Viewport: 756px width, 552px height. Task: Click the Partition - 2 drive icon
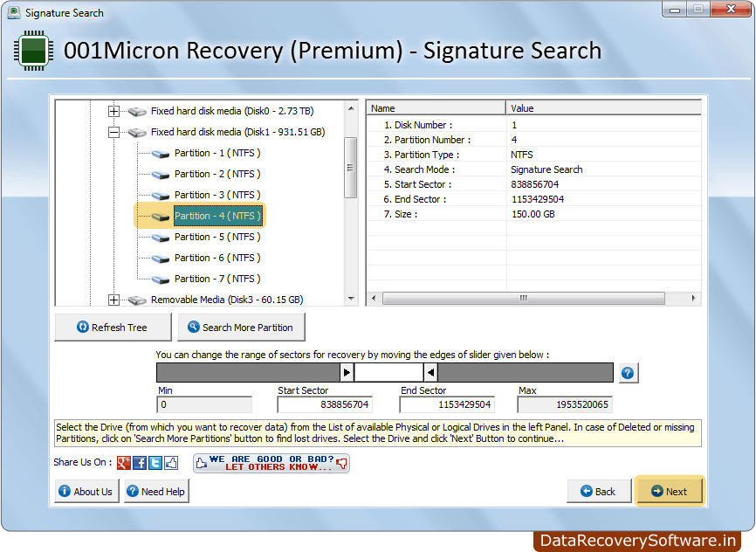(161, 174)
